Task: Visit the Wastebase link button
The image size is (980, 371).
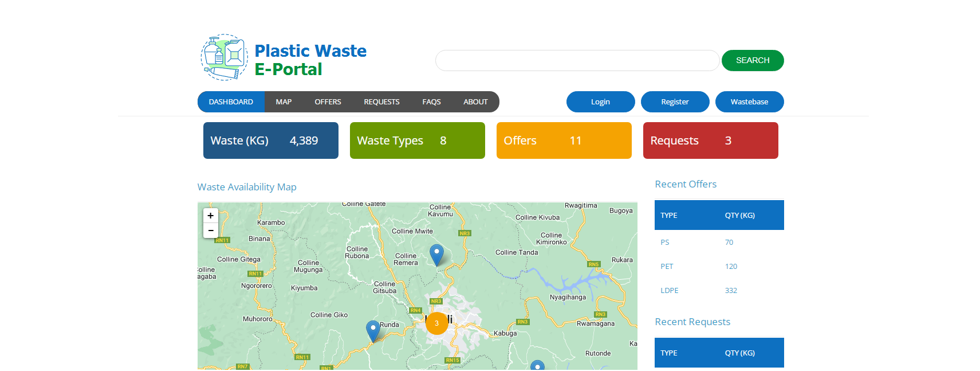Action: coord(749,102)
